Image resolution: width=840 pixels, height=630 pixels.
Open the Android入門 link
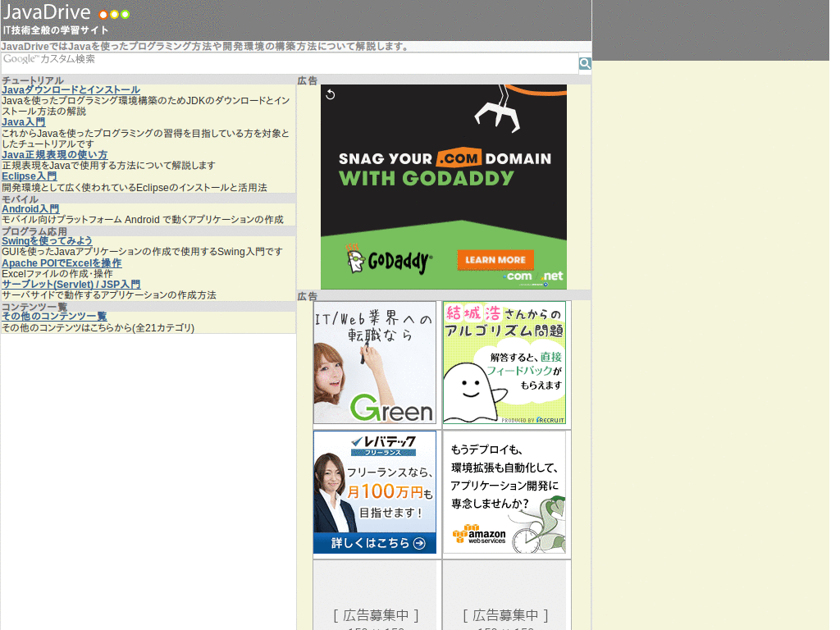point(30,209)
